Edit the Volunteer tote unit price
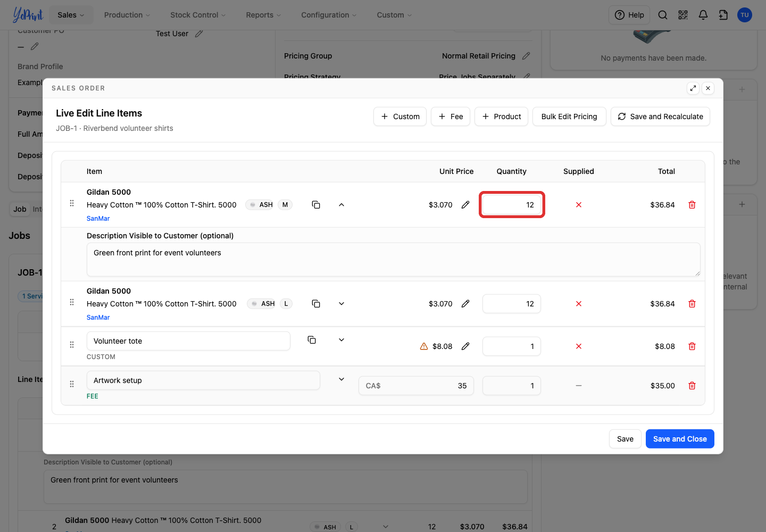 point(465,346)
